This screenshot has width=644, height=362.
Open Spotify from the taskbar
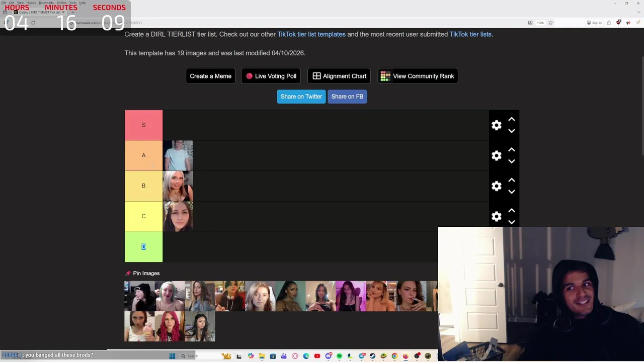[340, 356]
